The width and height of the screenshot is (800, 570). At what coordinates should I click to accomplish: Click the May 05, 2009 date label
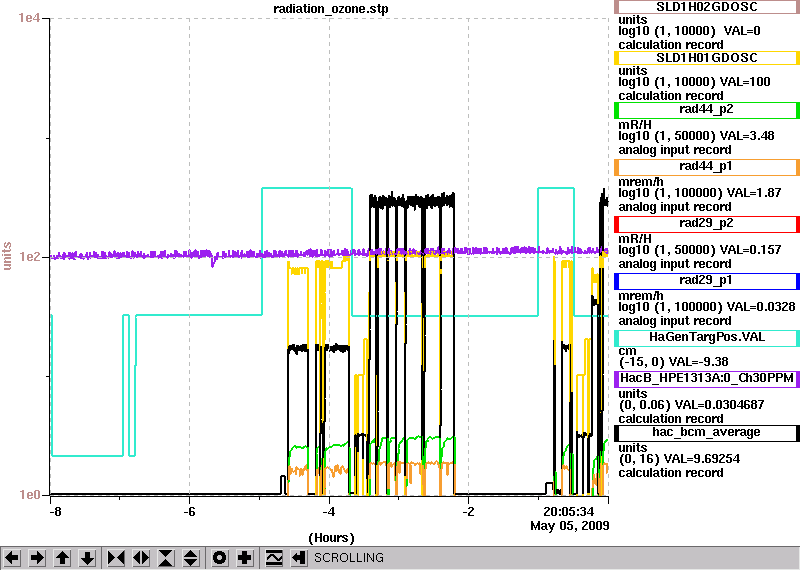coord(569,526)
